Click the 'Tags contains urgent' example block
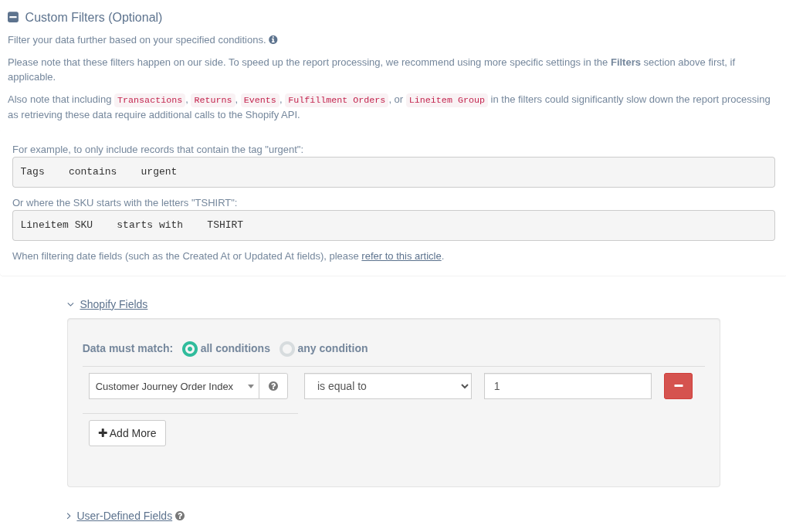This screenshot has height=532, width=786. (393, 172)
